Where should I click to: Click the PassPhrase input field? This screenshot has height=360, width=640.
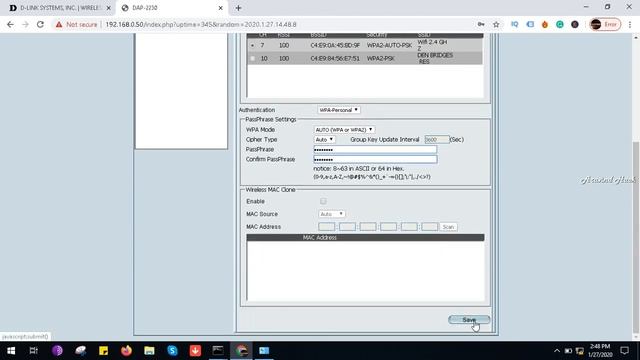click(375, 149)
